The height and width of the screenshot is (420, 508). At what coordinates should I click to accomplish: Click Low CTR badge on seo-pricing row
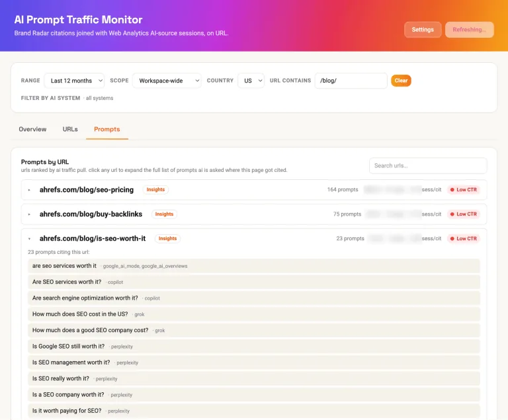(x=463, y=190)
